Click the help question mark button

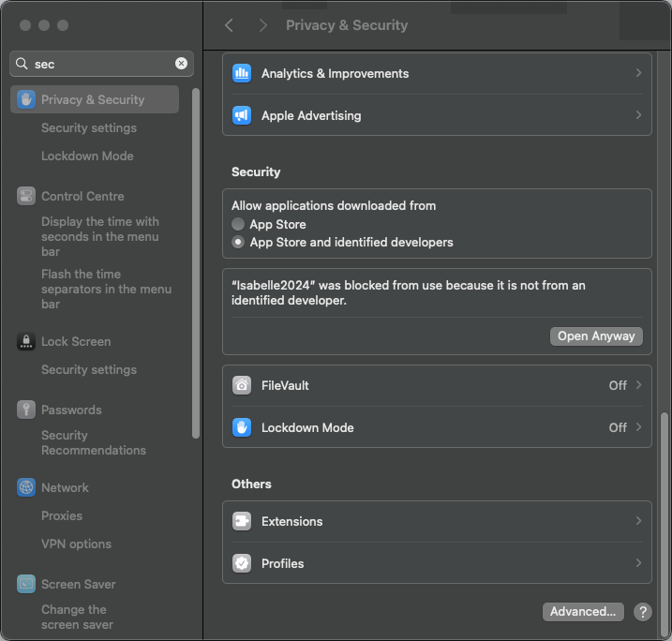(642, 612)
